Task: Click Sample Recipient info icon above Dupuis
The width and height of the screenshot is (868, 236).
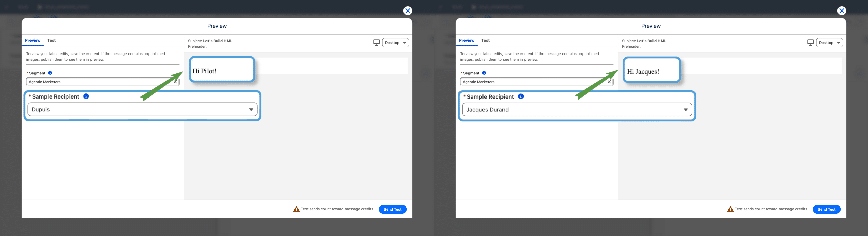Action: click(x=86, y=96)
